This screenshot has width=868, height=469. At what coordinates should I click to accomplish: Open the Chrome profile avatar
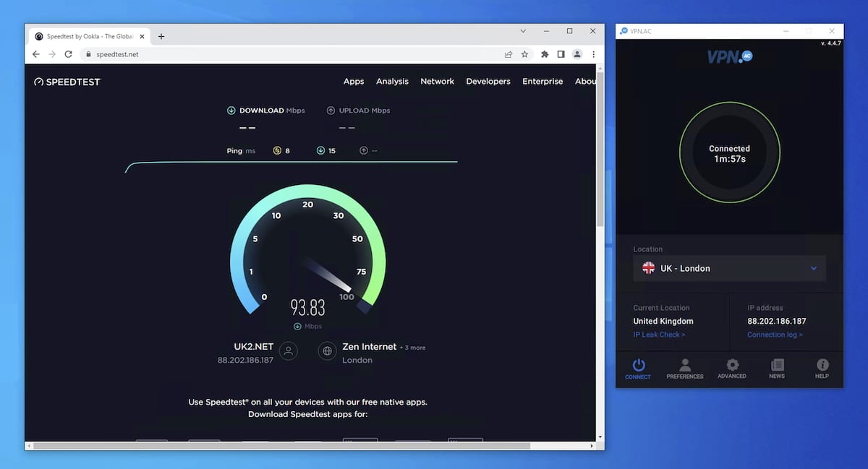577,54
